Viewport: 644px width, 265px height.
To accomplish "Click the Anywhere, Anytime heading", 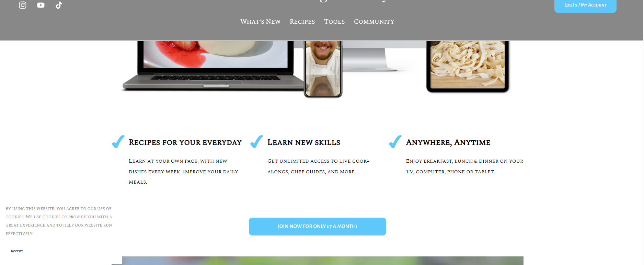I will click(x=448, y=142).
